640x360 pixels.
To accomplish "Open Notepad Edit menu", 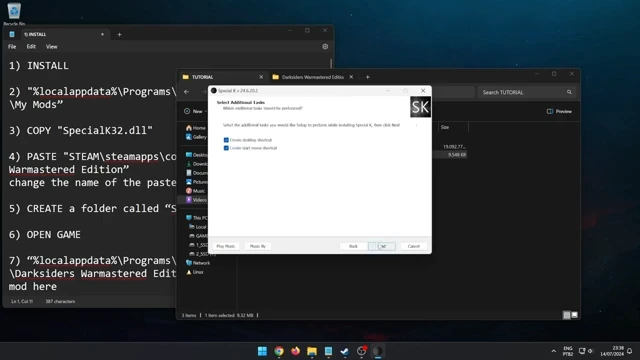I will [x=31, y=47].
